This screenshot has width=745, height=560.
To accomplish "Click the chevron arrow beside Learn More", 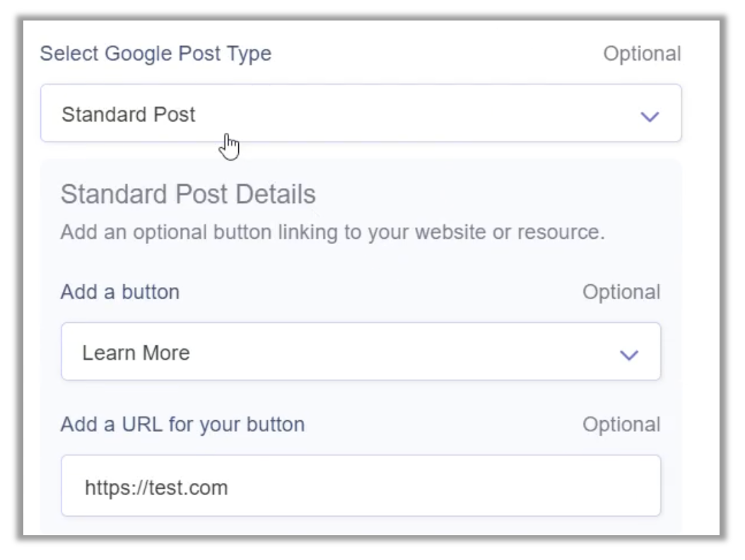I will tap(628, 354).
